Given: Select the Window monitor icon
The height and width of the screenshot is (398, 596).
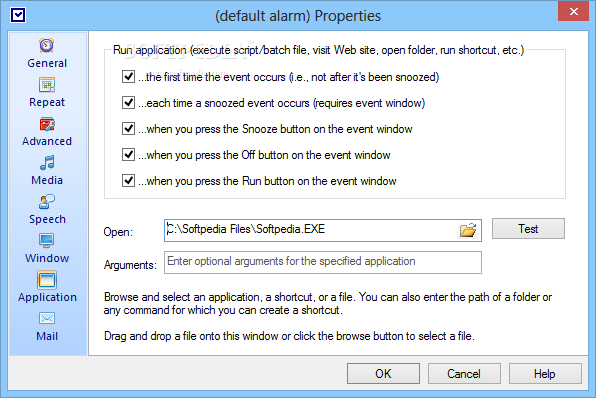Looking at the screenshot, I should pos(47,241).
